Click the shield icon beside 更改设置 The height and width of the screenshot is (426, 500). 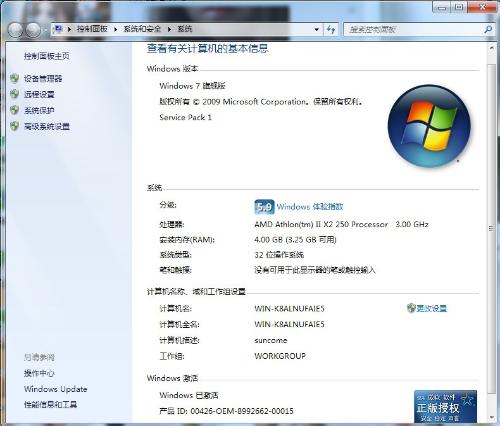click(411, 308)
